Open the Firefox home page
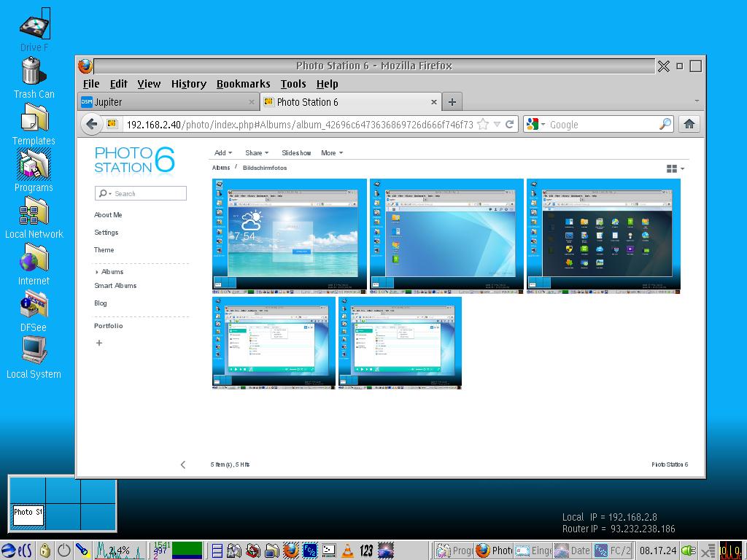 (x=689, y=124)
